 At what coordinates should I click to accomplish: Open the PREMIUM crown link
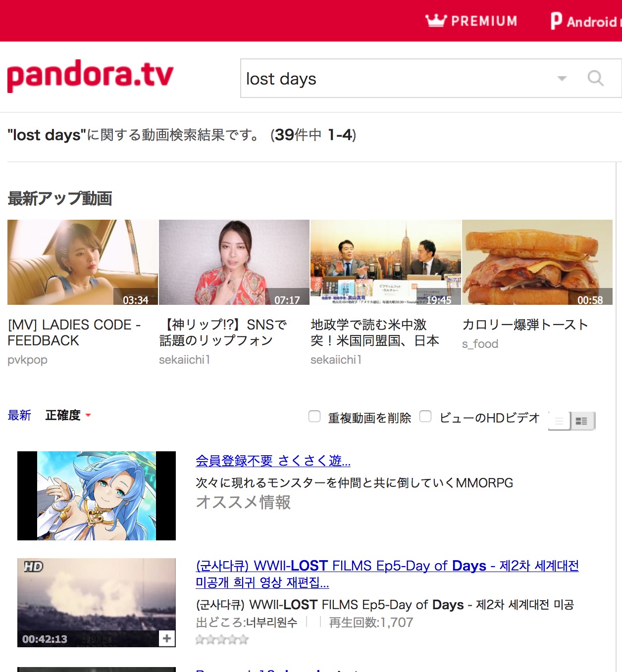click(x=471, y=21)
